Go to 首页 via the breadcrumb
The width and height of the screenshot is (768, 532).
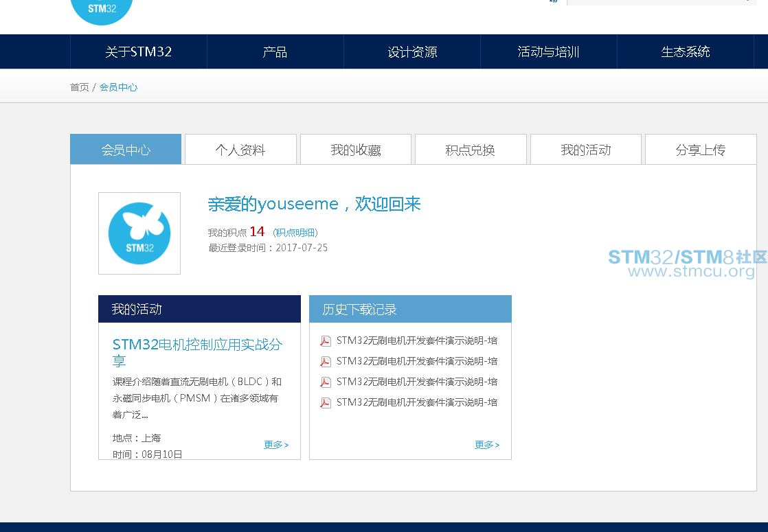tap(79, 87)
